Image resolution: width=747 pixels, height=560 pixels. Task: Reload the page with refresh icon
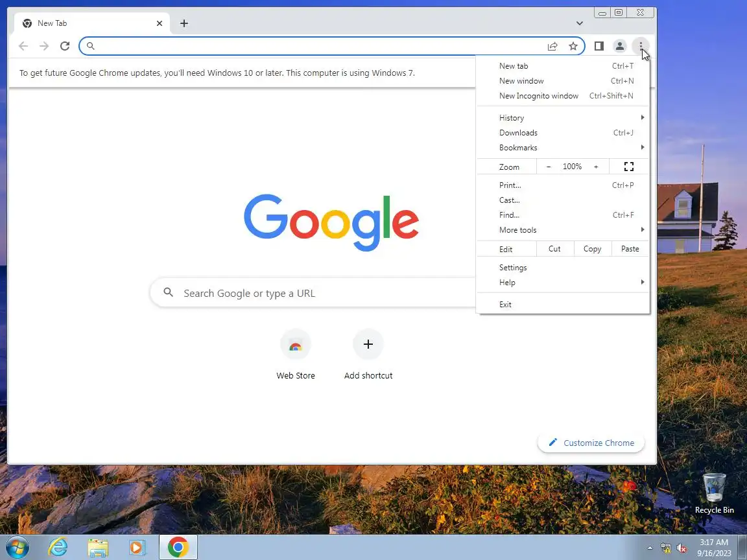click(x=65, y=46)
